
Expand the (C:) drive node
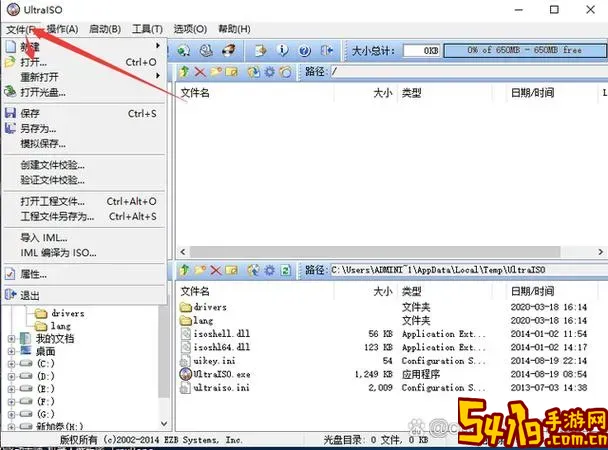(11, 364)
